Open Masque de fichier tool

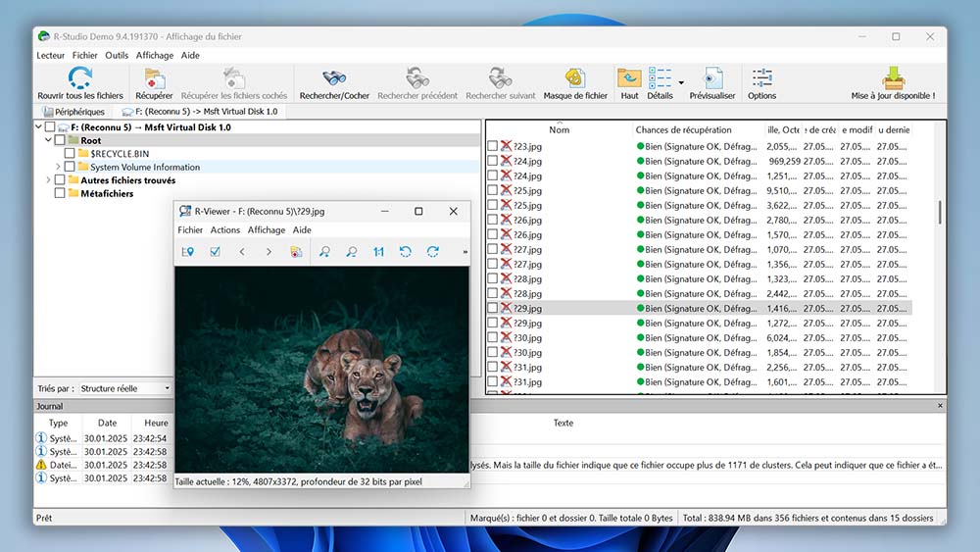tap(575, 78)
